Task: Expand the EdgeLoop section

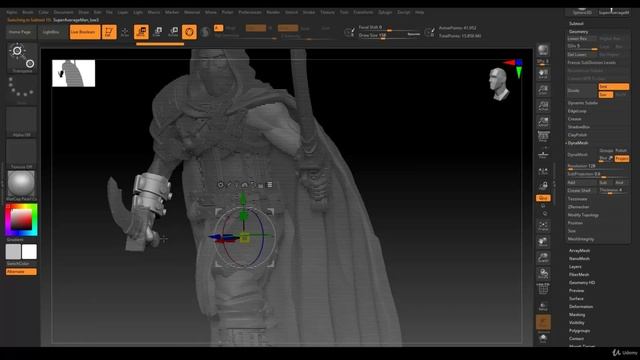Action: tap(577, 111)
